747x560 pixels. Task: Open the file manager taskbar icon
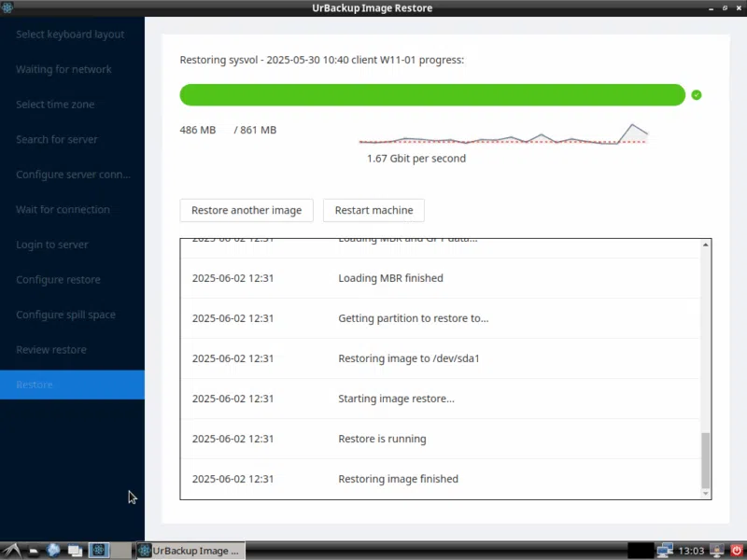(x=33, y=552)
